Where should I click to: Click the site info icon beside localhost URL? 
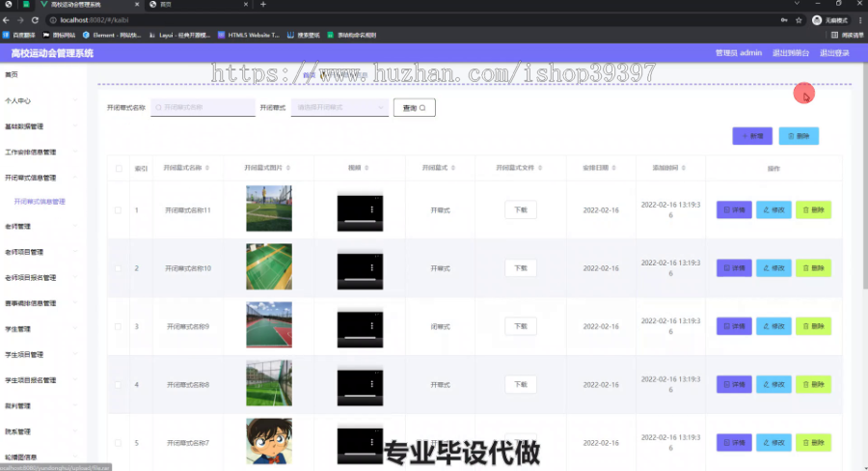click(53, 20)
